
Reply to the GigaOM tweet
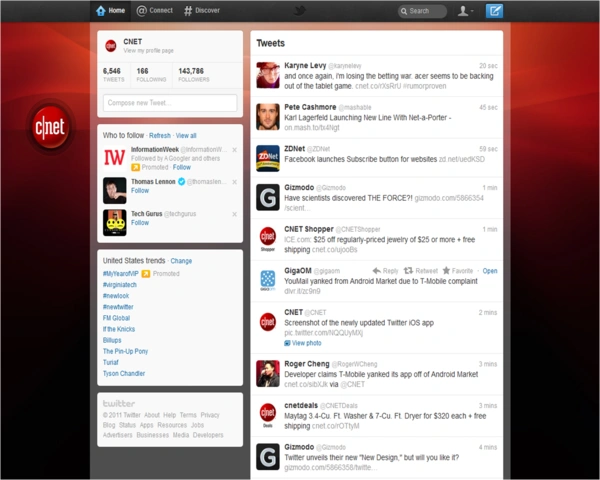385,271
